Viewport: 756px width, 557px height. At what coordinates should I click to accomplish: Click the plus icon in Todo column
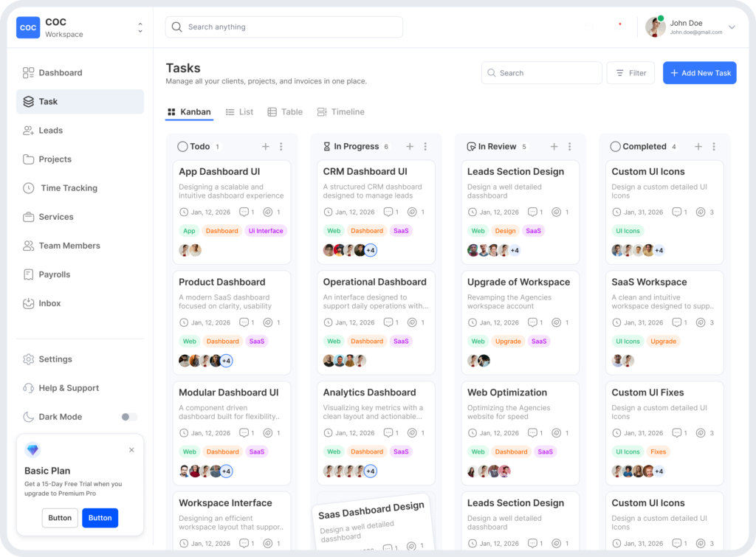(266, 147)
